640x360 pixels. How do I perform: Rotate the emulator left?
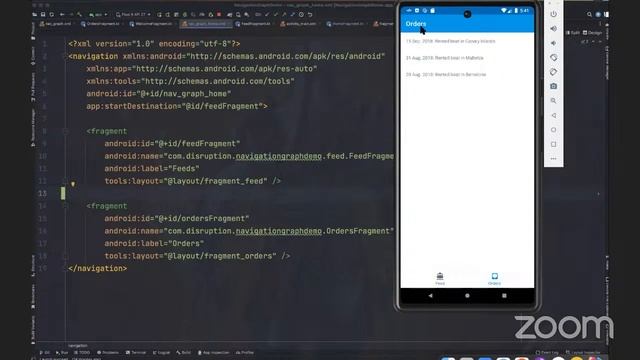(553, 58)
